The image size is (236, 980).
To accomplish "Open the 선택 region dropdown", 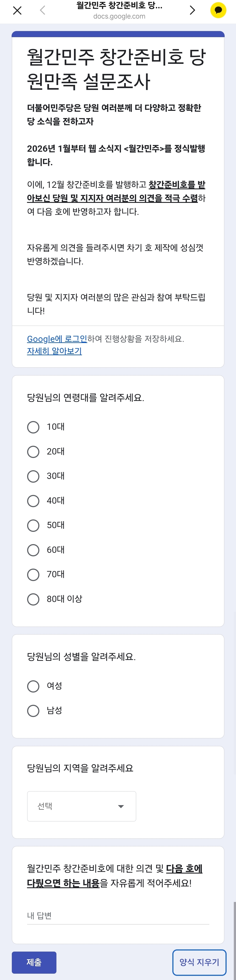I will click(81, 806).
